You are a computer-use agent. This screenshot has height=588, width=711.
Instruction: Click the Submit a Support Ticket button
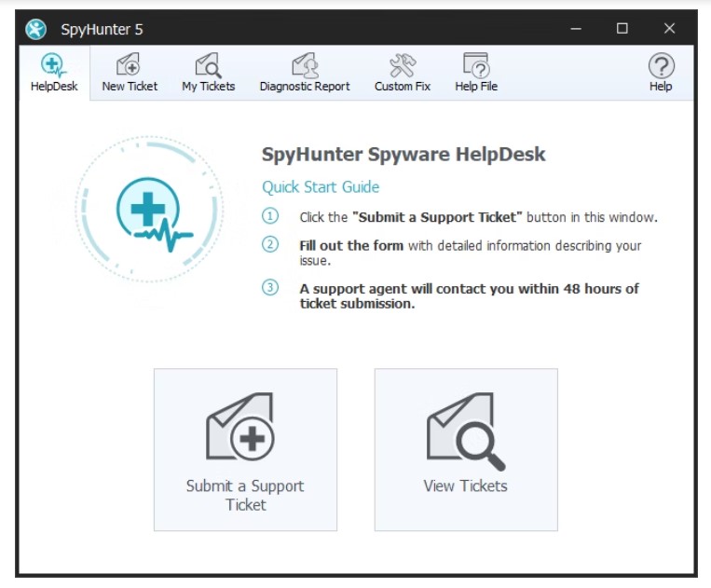point(245,449)
